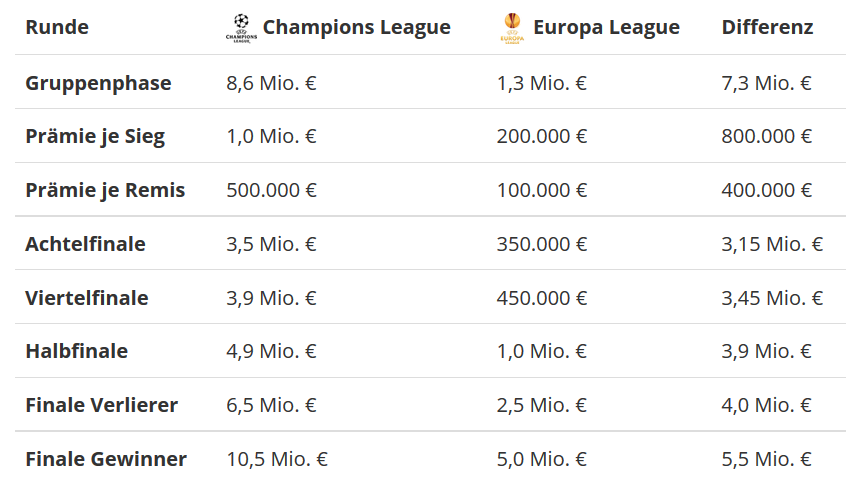Click the Gruppenphase row label
847x495 pixels.
pos(98,83)
